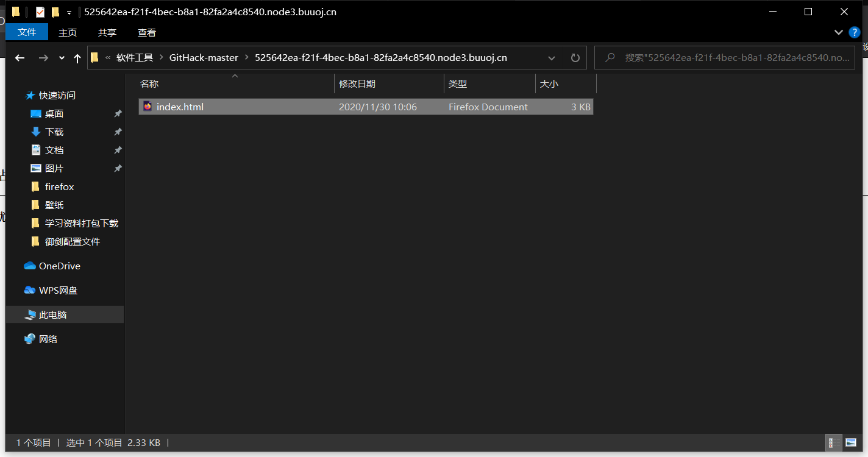The height and width of the screenshot is (457, 868).
Task: Open 学习资料打包下载 folder in the sidebar
Action: (82, 224)
